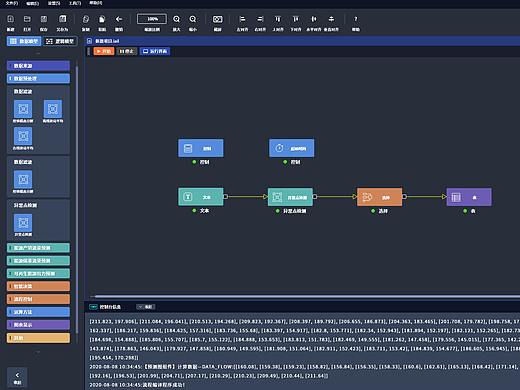The height and width of the screenshot is (390, 520).
Task: Open the 帮助(H) menu
Action: (x=96, y=3)
